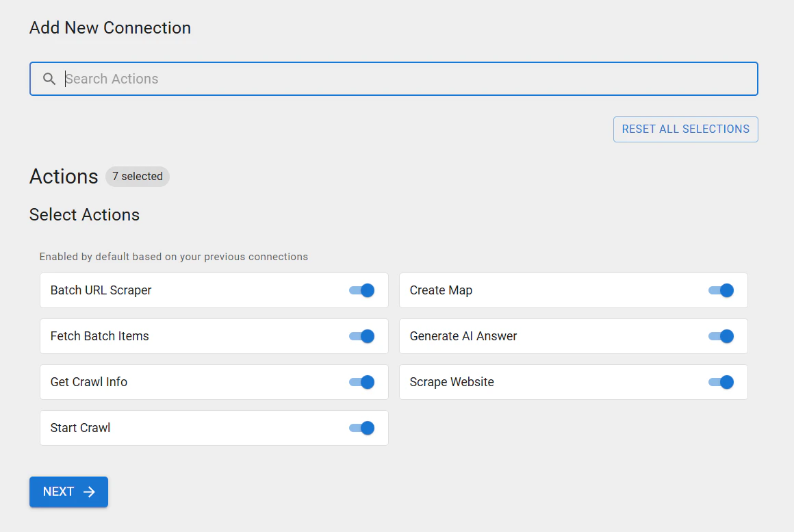794x532 pixels.
Task: Click the magnifying glass search icon
Action: coord(49,79)
